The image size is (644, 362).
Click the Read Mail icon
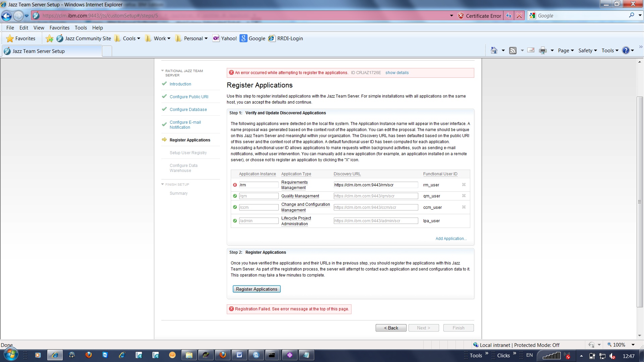[531, 50]
